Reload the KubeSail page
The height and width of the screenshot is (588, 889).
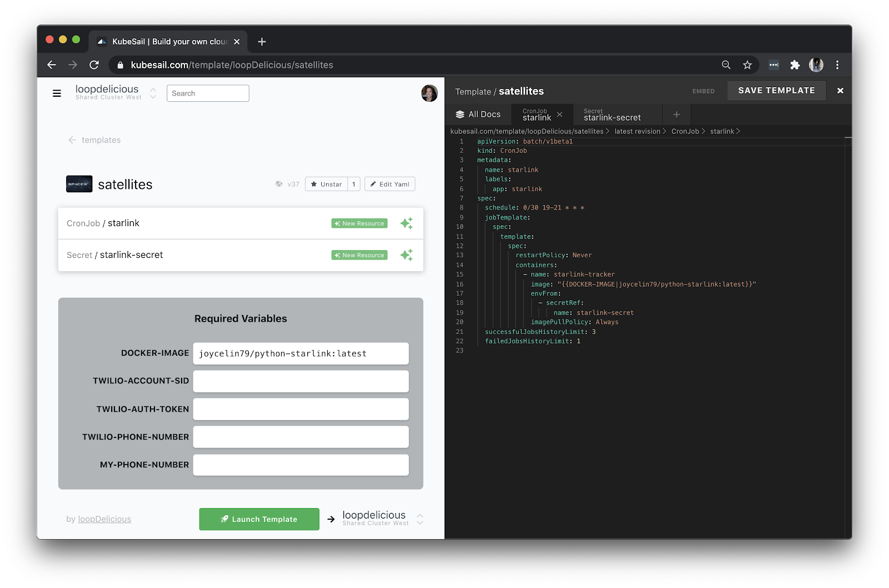[x=94, y=65]
